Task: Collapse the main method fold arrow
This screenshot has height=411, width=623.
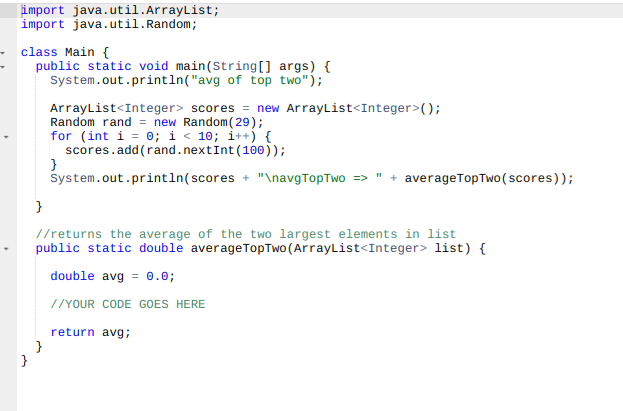Action: click(3, 67)
